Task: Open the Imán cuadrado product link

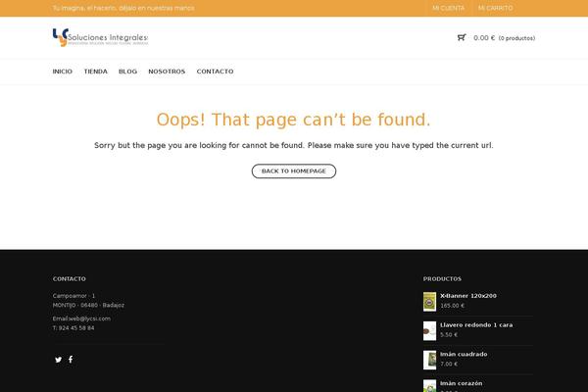Action: [464, 354]
